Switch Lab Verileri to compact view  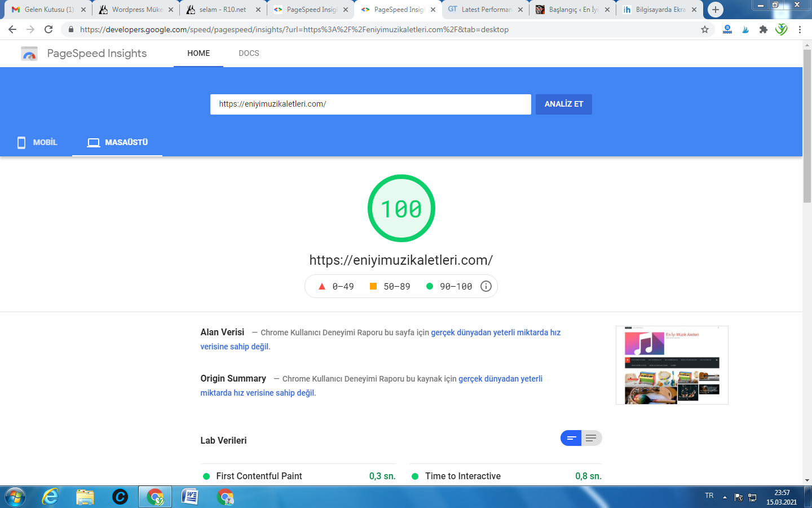[571, 438]
